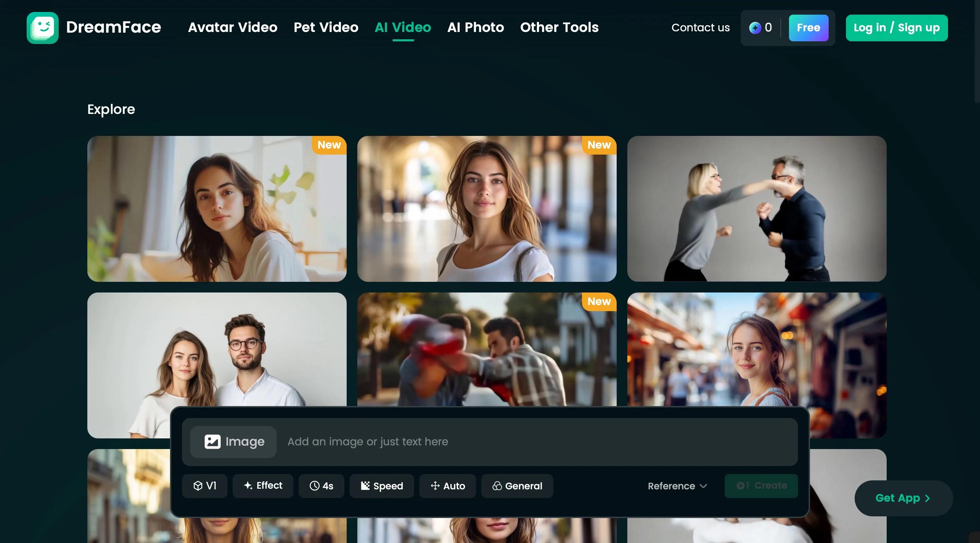The image size is (980, 543).
Task: Choose the 4s clock duration option
Action: pos(321,486)
